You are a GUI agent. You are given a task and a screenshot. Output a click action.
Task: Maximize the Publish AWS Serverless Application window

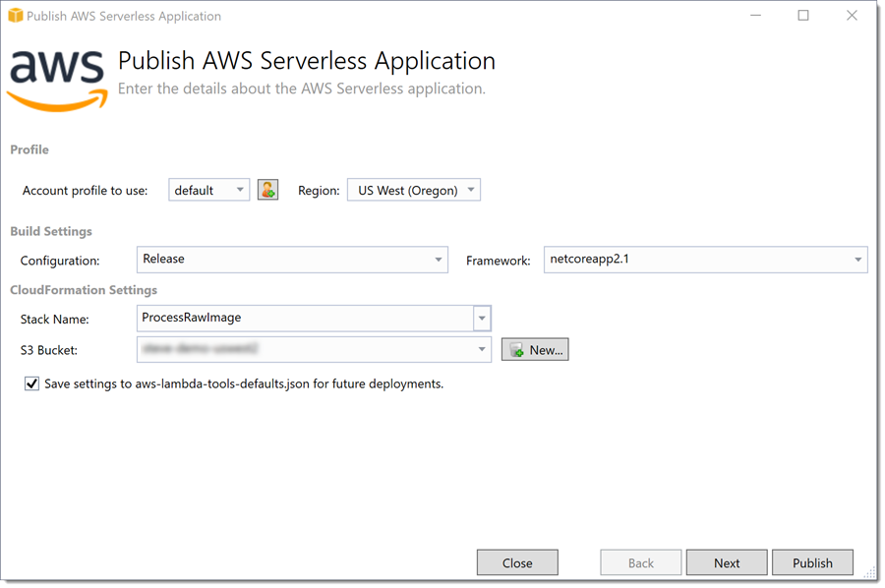[803, 16]
